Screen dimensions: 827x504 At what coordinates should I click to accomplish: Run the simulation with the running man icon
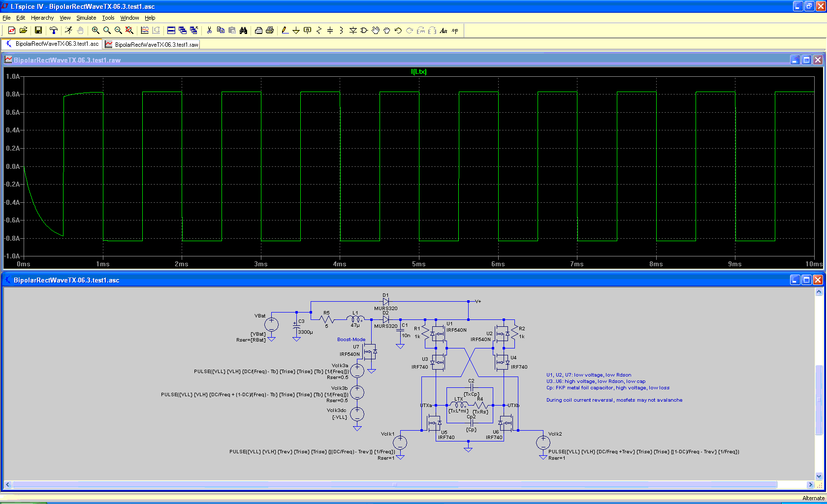click(68, 31)
